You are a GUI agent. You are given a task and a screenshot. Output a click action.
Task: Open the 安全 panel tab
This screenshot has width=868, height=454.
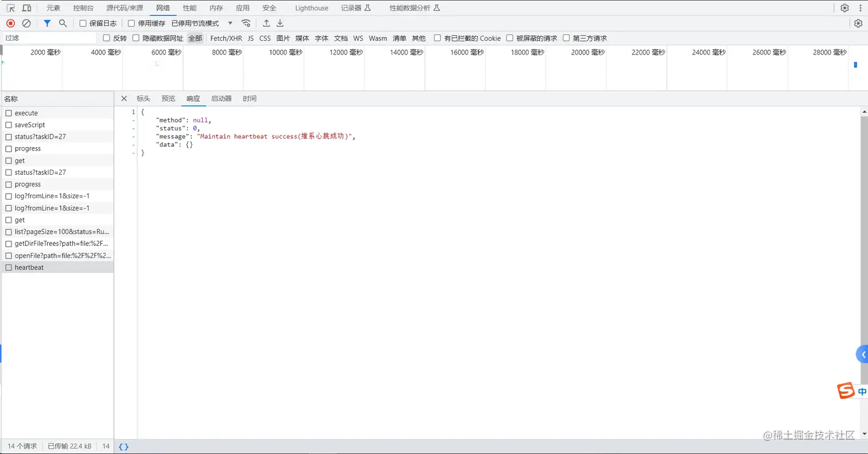point(269,8)
